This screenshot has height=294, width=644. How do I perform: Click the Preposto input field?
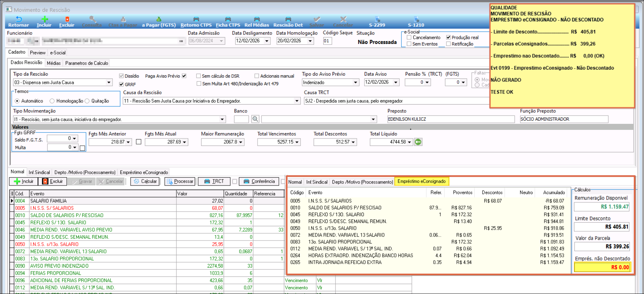pyautogui.click(x=450, y=119)
